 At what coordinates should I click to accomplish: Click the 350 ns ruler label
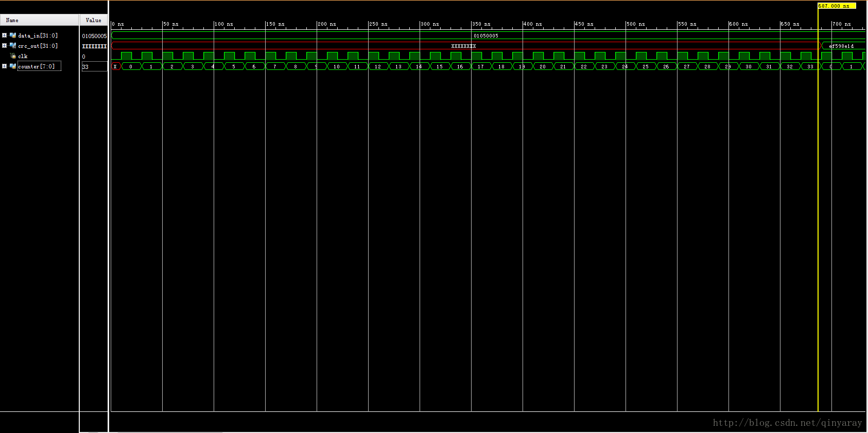click(481, 24)
